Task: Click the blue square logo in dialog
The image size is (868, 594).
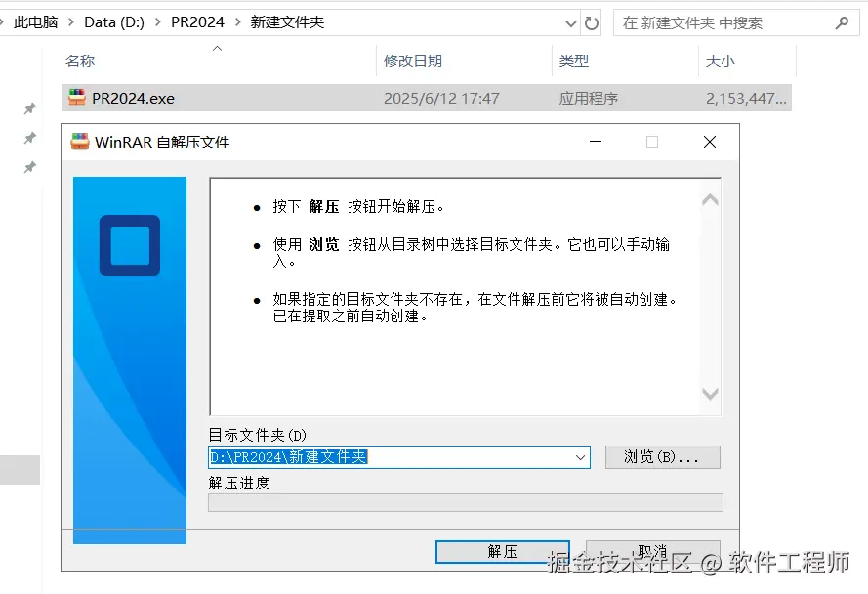Action: click(130, 245)
